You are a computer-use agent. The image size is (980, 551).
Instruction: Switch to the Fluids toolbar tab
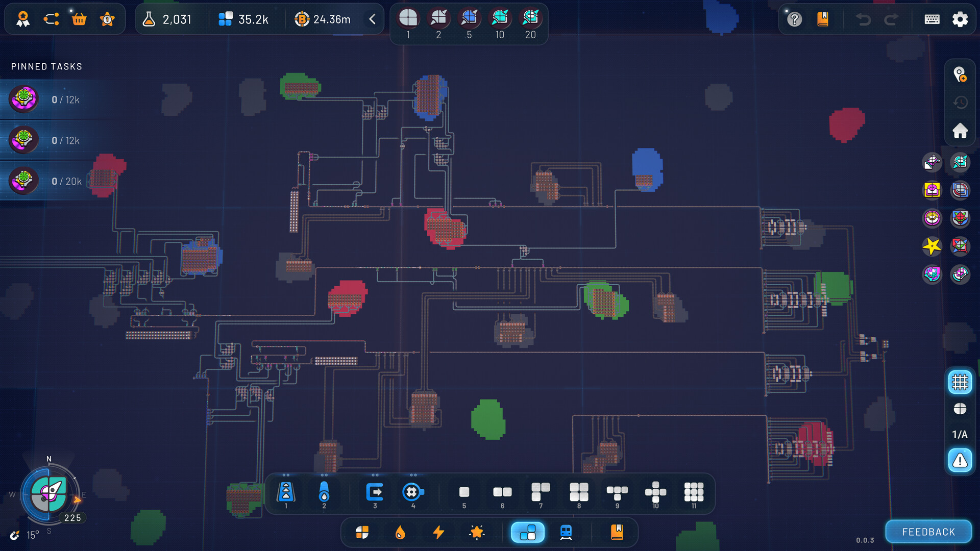point(400,532)
